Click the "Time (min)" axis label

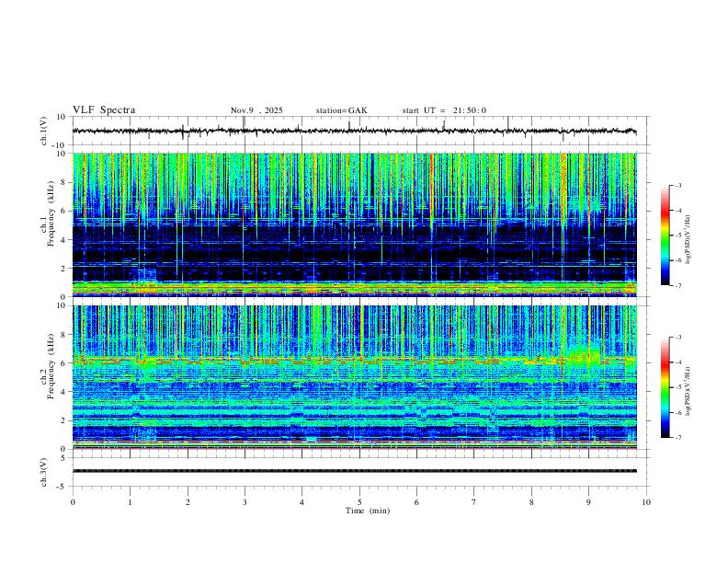368,511
